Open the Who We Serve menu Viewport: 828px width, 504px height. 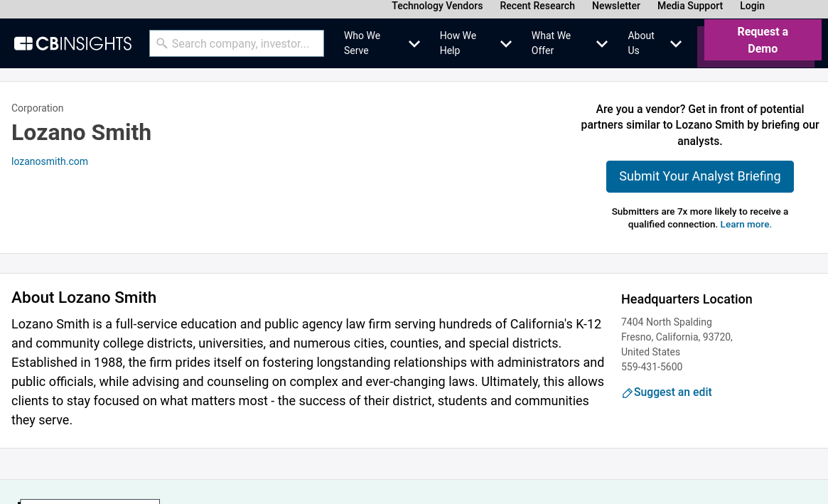(x=362, y=43)
